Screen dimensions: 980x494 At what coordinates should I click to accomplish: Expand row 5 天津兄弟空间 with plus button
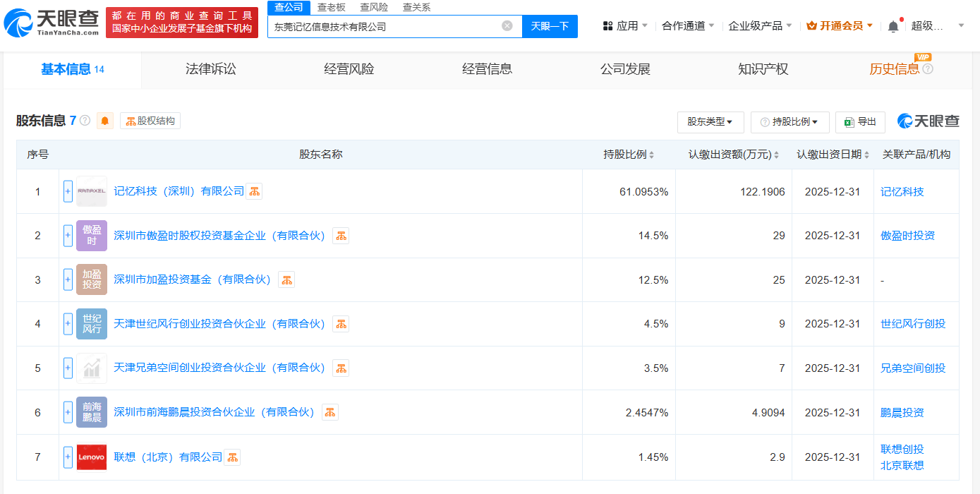pyautogui.click(x=68, y=368)
